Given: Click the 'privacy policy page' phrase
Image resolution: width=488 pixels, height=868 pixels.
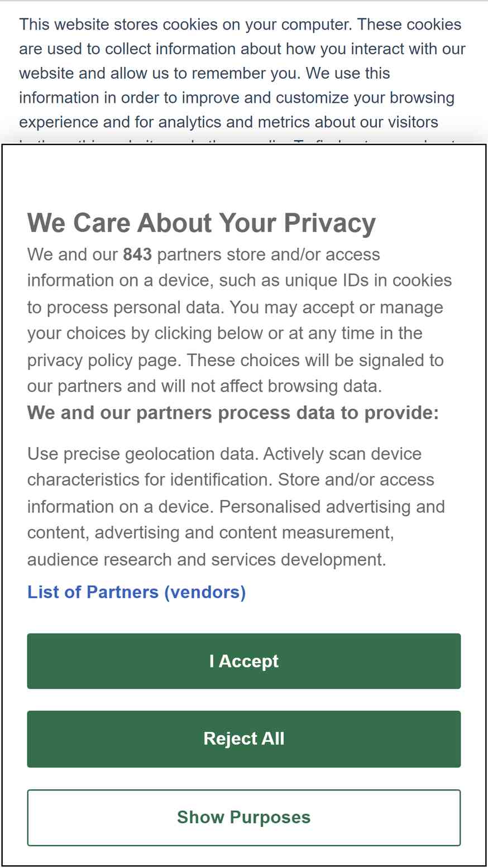Looking at the screenshot, I should coord(104,360).
